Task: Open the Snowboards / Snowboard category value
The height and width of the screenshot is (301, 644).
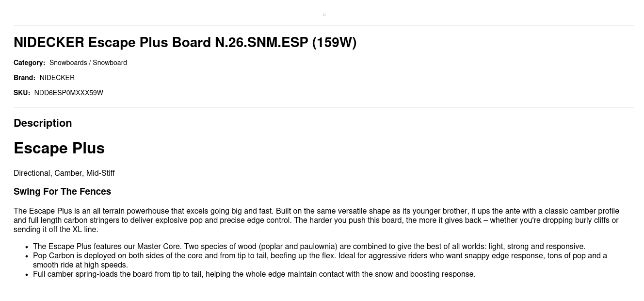Action: coord(88,63)
